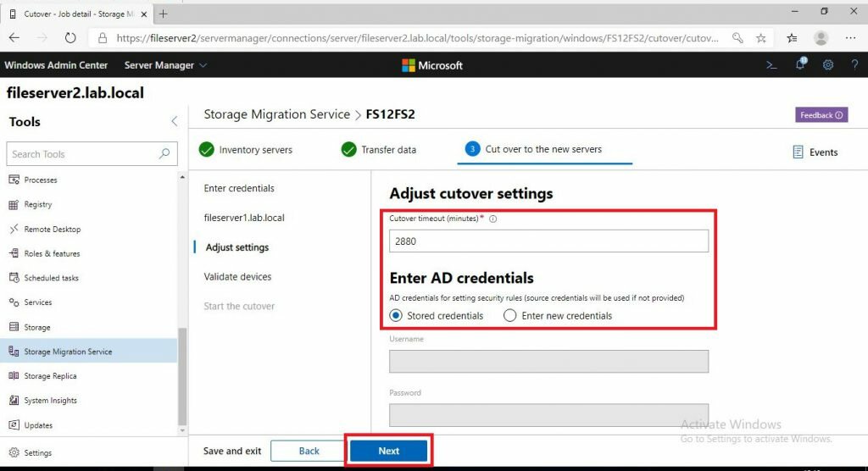Go to the Enter credentials step
The image size is (868, 471).
click(239, 188)
